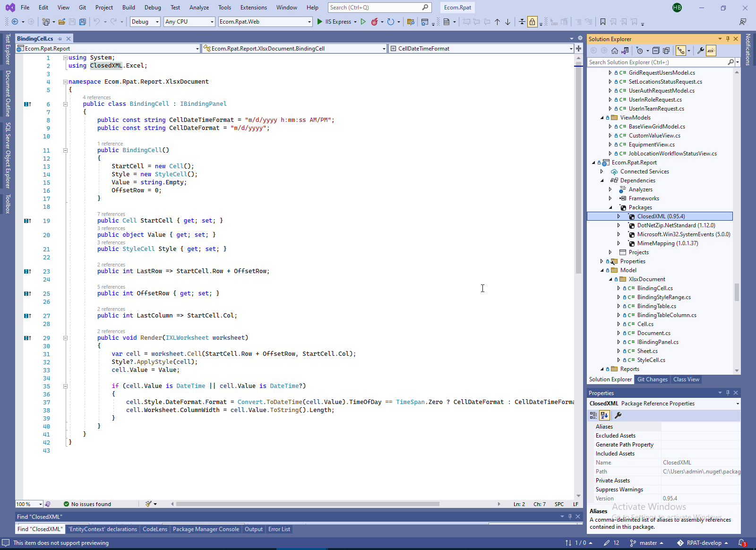
Task: Start debugging with the IIS Express play button
Action: point(320,22)
